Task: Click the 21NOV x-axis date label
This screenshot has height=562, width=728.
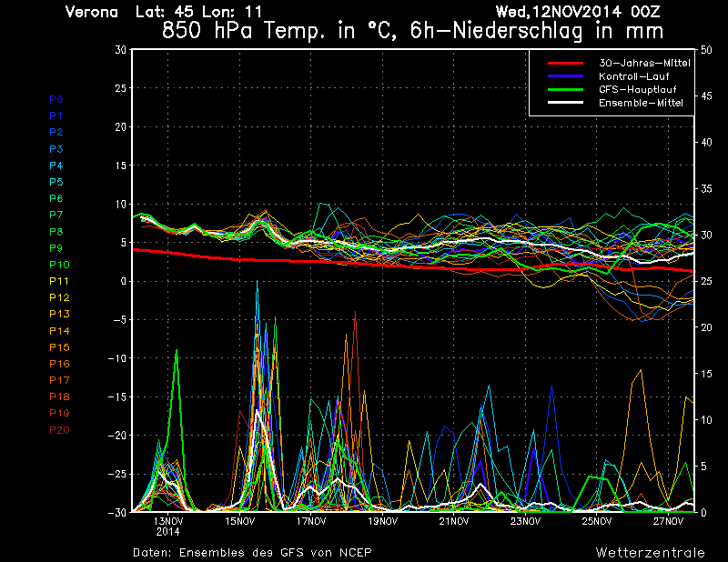Action: [454, 521]
